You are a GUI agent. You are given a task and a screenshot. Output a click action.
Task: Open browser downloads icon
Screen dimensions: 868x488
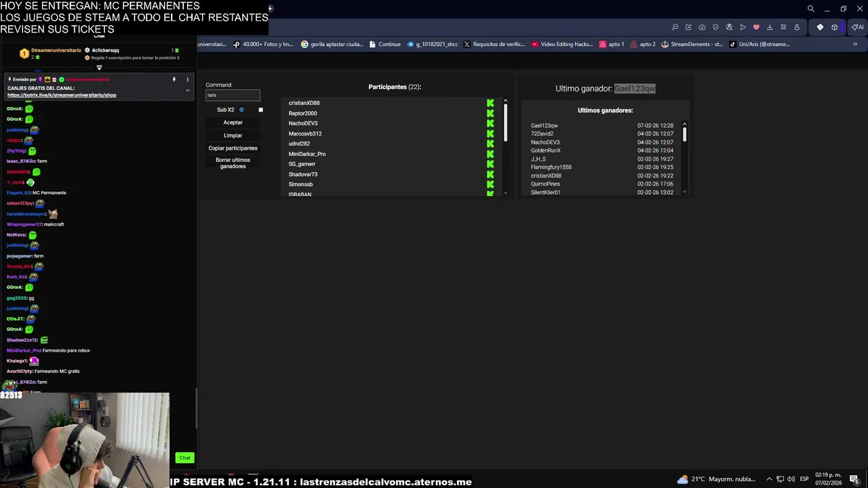click(x=770, y=27)
